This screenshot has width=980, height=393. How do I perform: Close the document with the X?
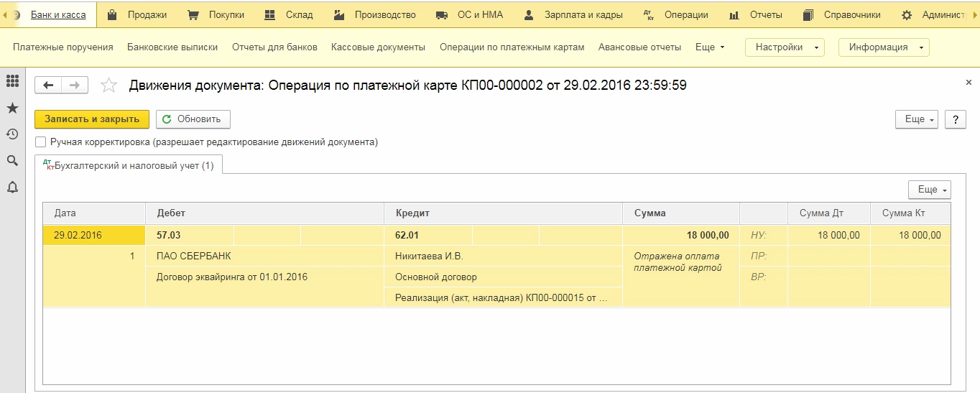969,83
